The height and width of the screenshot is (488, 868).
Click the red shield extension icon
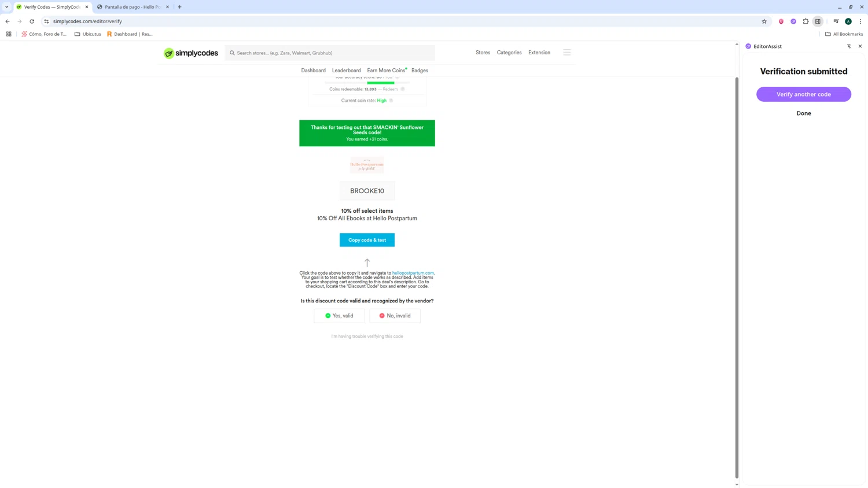point(781,21)
